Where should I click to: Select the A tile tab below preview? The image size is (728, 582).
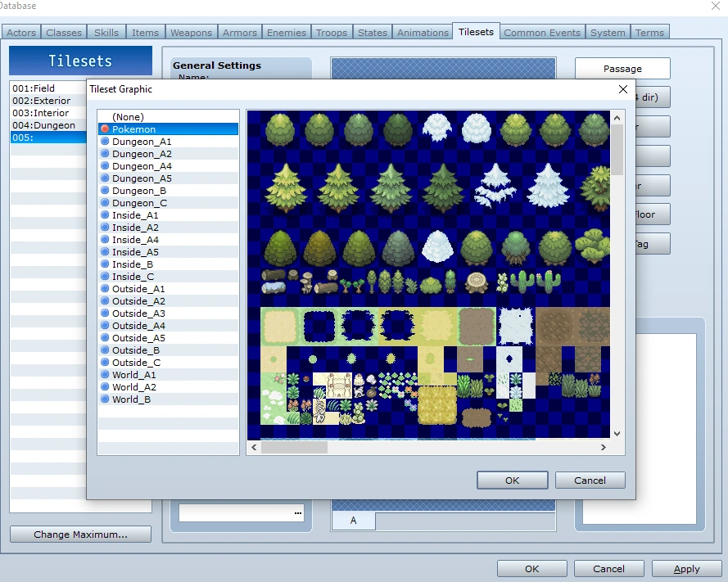point(353,521)
